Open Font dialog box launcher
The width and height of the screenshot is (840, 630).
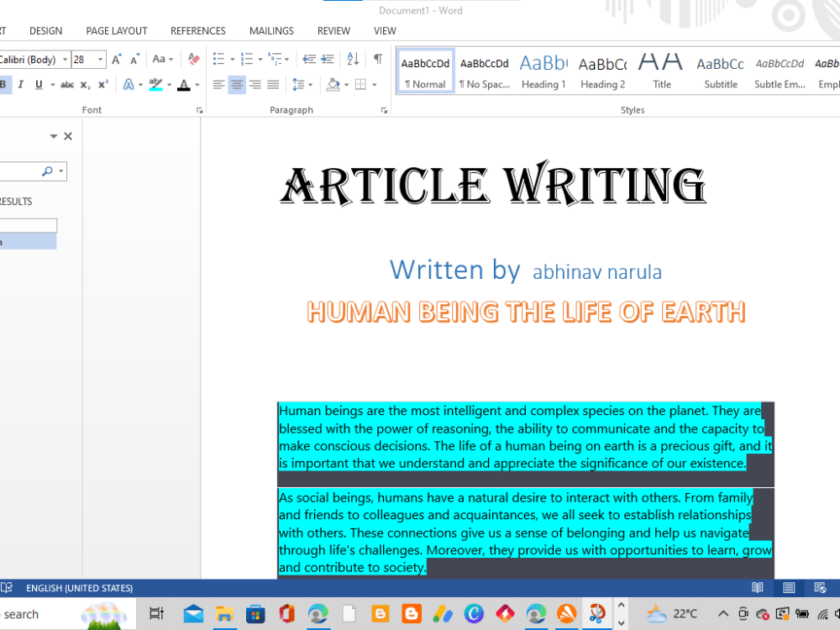(199, 110)
